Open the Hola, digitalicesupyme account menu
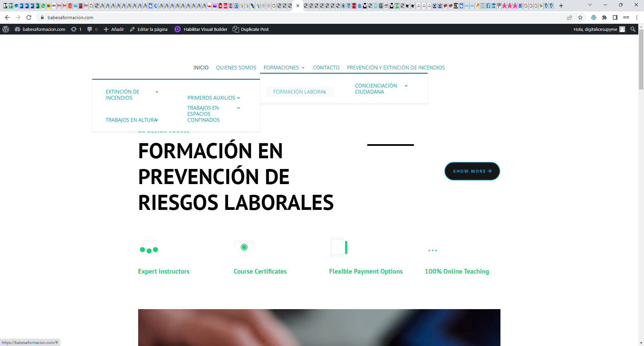The image size is (644, 346). (x=599, y=29)
